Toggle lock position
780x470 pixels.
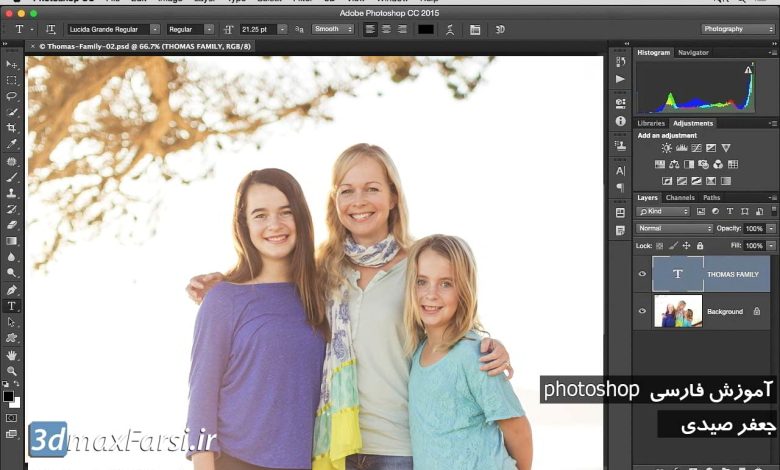click(686, 246)
